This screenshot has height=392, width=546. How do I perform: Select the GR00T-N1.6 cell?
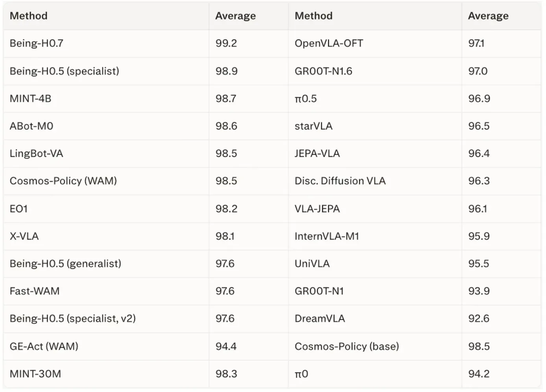pyautogui.click(x=375, y=71)
